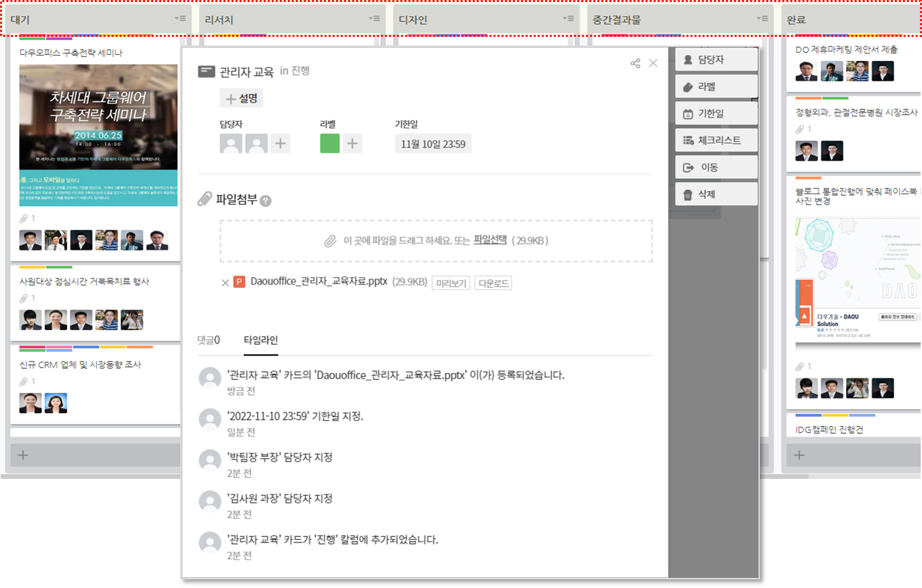This screenshot has width=922, height=588.
Task: Open 담당자 in the side menu
Action: (x=716, y=60)
